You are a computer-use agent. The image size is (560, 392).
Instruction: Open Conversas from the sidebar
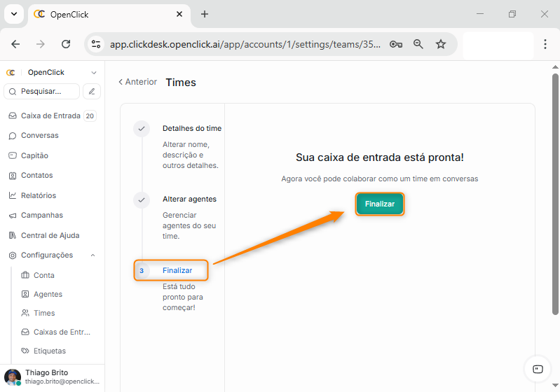pyautogui.click(x=39, y=135)
